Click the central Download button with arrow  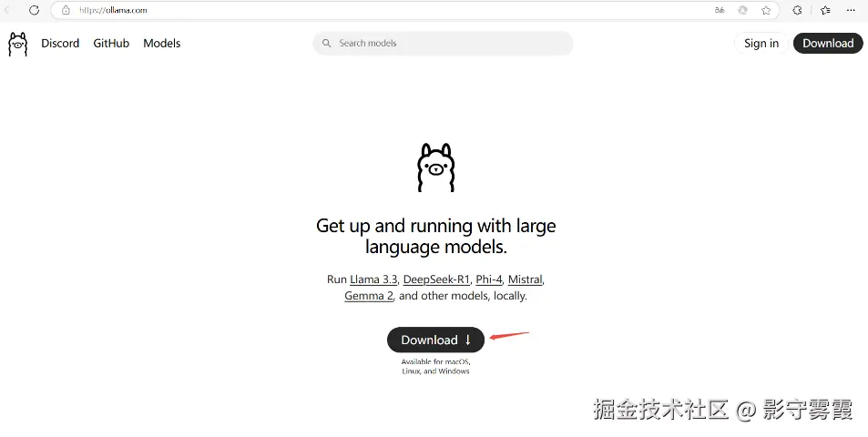[x=435, y=340]
